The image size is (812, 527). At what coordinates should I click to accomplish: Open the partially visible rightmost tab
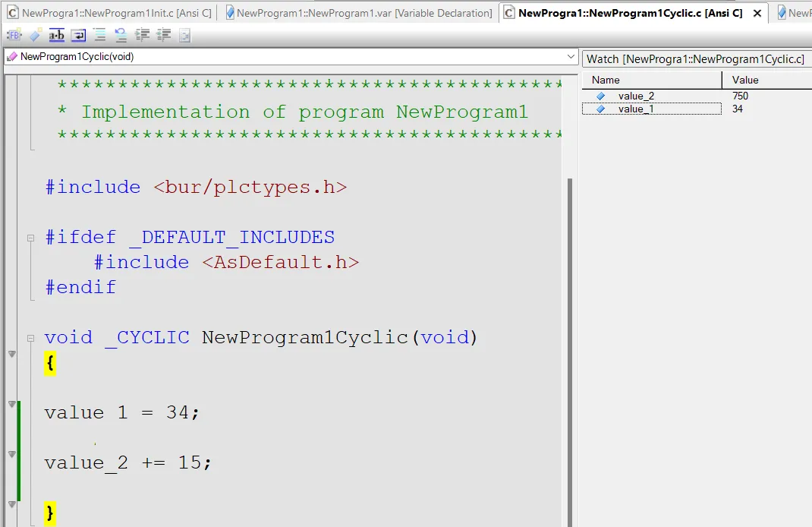tap(794, 13)
